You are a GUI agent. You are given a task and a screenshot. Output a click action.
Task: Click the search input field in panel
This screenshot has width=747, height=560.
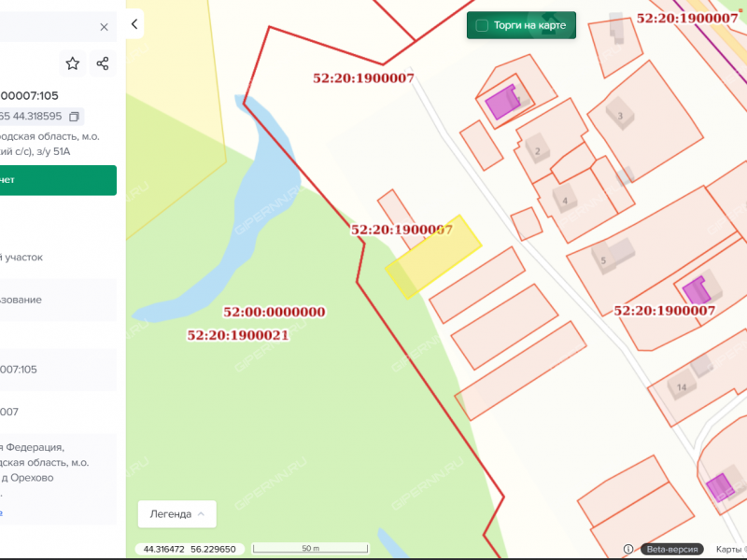pos(47,27)
